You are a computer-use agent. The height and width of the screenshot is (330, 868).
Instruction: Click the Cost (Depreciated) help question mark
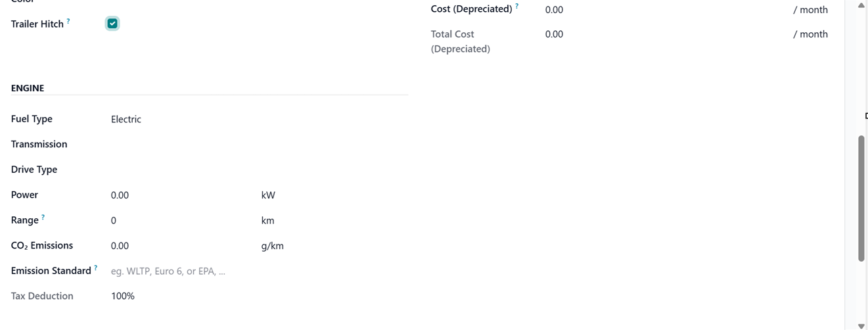516,7
